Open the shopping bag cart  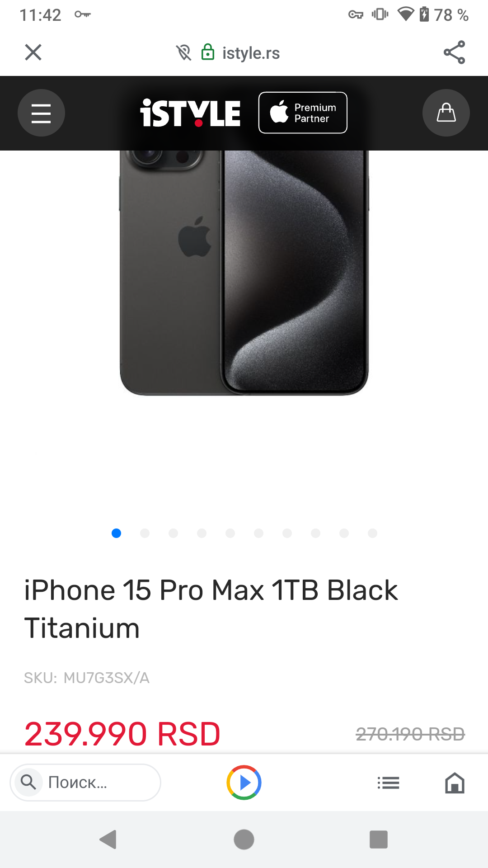[x=446, y=113]
